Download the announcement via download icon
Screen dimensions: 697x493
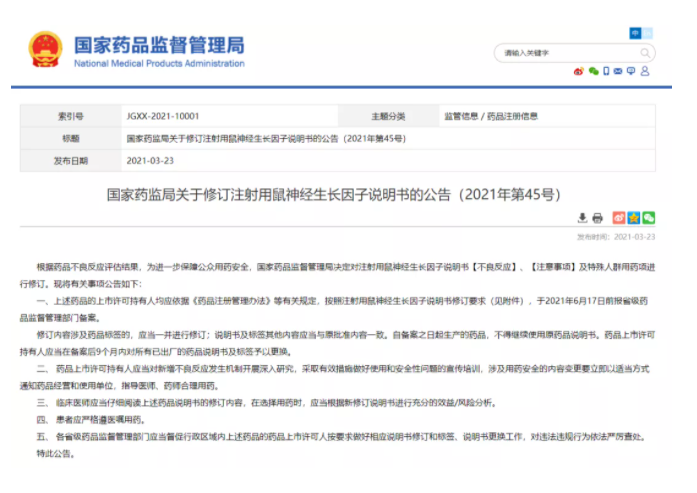point(583,217)
